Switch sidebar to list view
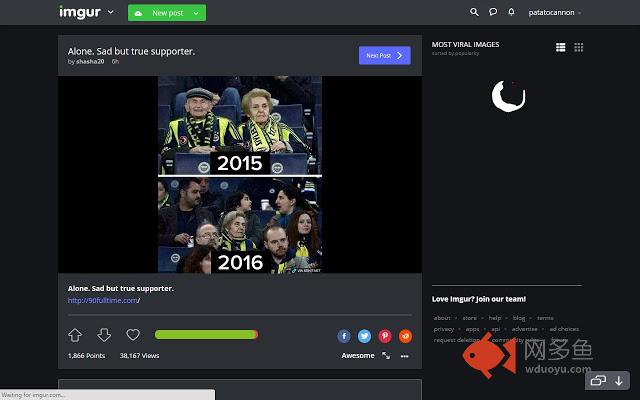Image resolution: width=640 pixels, height=400 pixels. point(560,47)
